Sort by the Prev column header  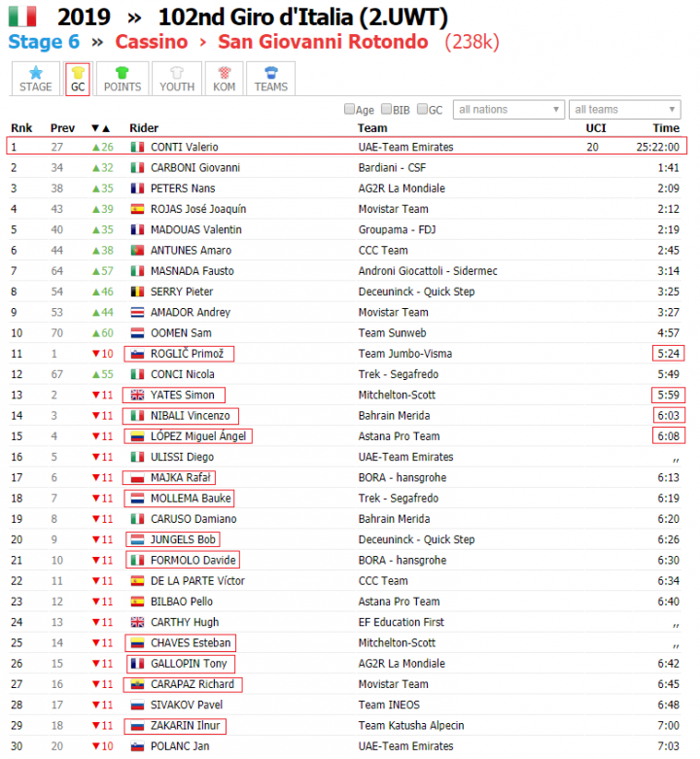click(62, 128)
